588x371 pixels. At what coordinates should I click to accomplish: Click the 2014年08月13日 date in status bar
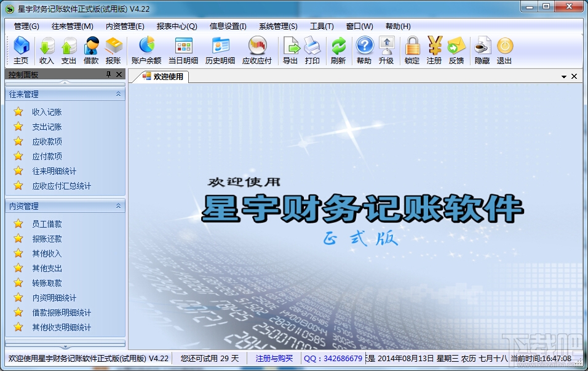tap(405, 359)
